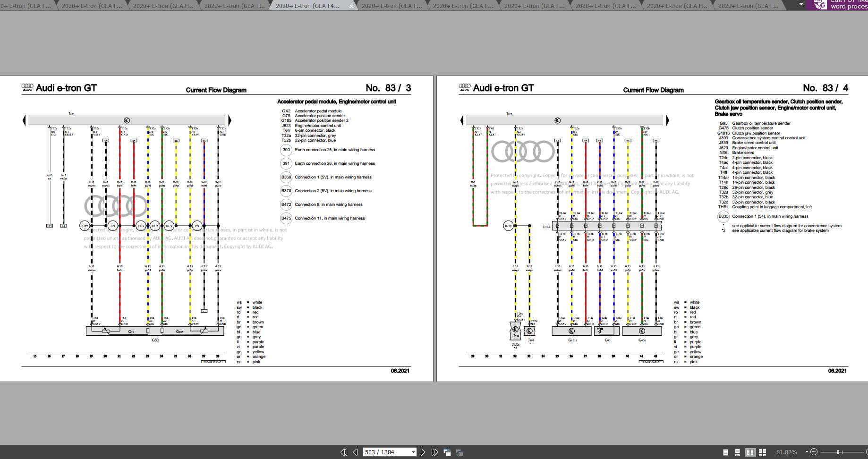The width and height of the screenshot is (868, 459).
Task: Click the zoom out minus button
Action: (814, 452)
